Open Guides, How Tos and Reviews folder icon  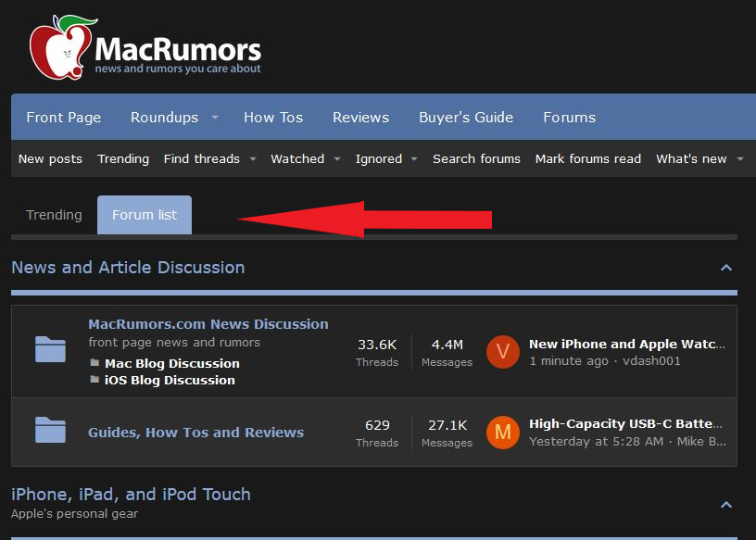tap(51, 430)
